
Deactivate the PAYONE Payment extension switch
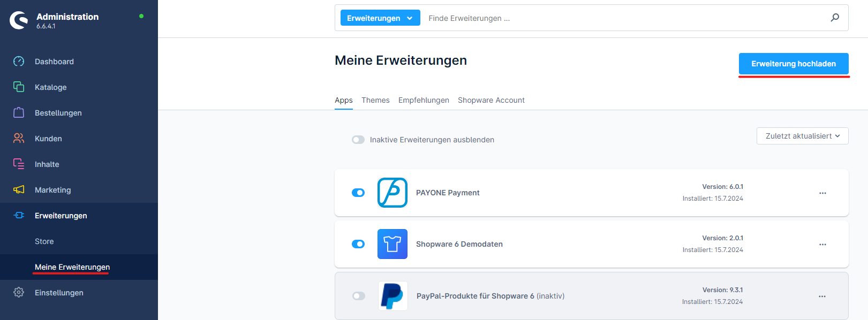(358, 193)
